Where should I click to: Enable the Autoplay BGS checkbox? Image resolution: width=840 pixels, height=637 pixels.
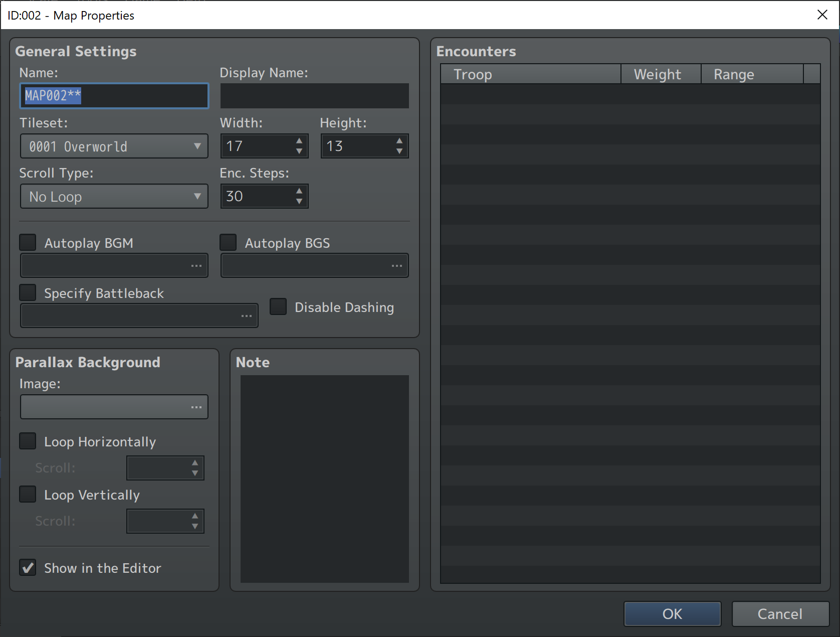coord(228,242)
